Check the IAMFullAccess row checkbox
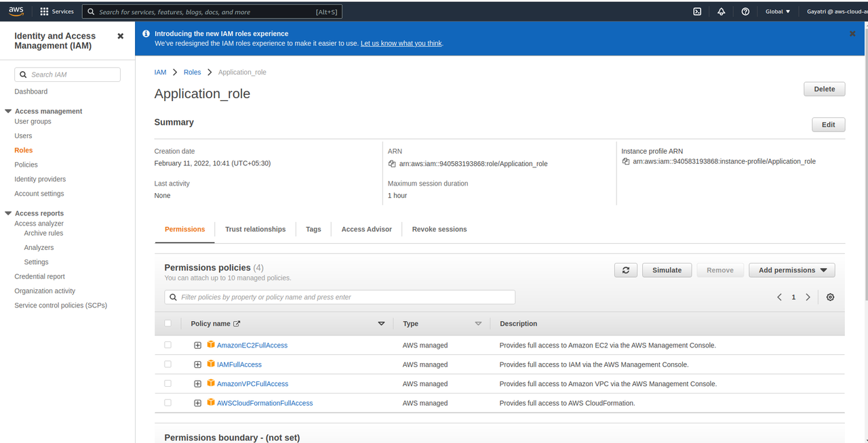Viewport: 868px width, 443px height. 168,364
